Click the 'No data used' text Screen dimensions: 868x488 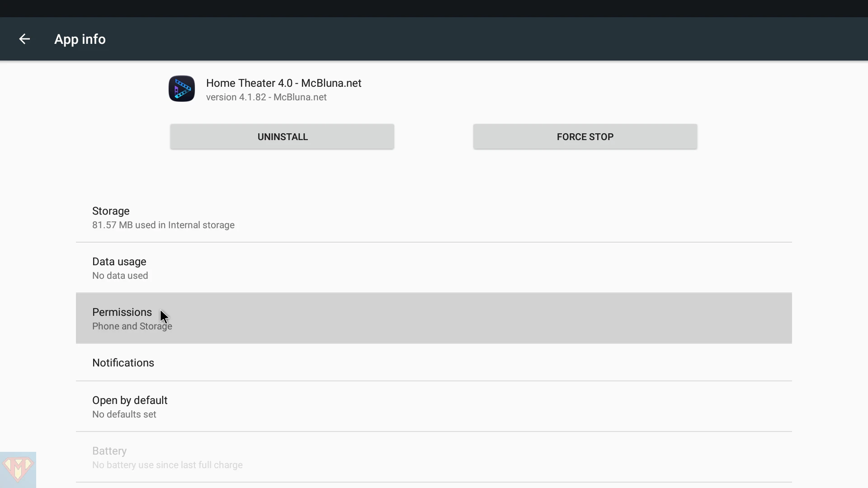(120, 276)
